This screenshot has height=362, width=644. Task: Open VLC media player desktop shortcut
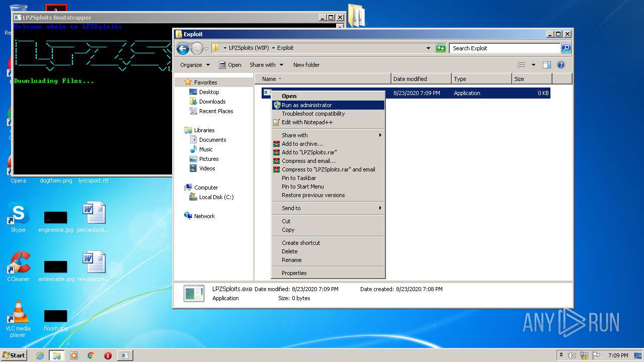pyautogui.click(x=18, y=319)
